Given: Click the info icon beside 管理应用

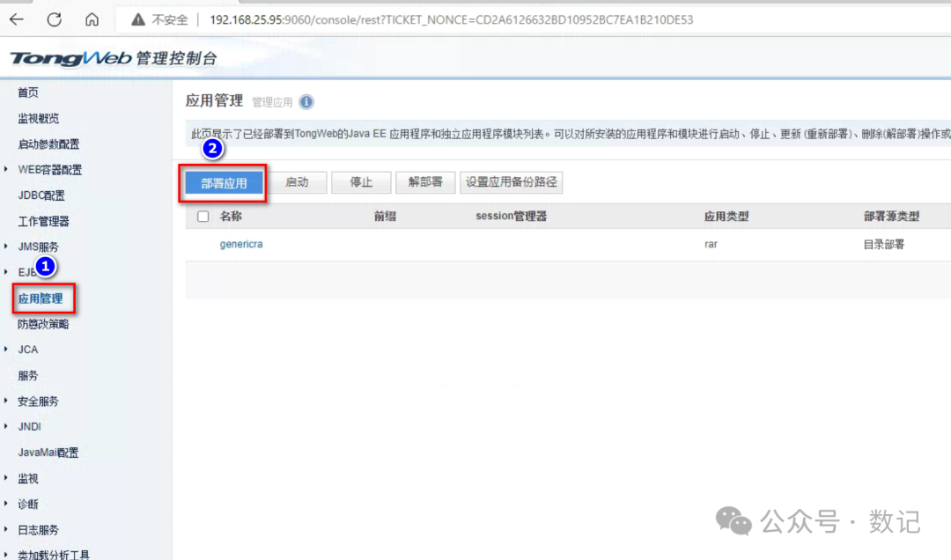Looking at the screenshot, I should coord(306,102).
